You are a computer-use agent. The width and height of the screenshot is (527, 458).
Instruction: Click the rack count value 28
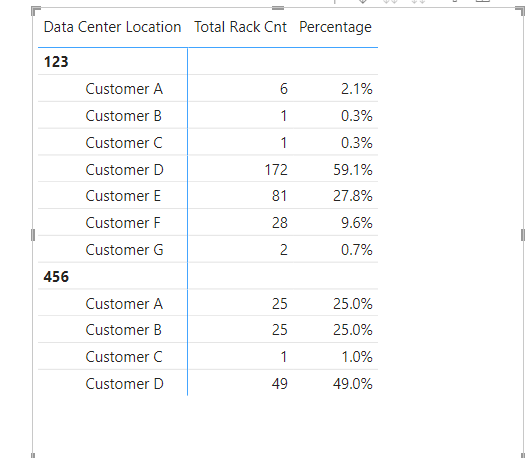coord(280,223)
